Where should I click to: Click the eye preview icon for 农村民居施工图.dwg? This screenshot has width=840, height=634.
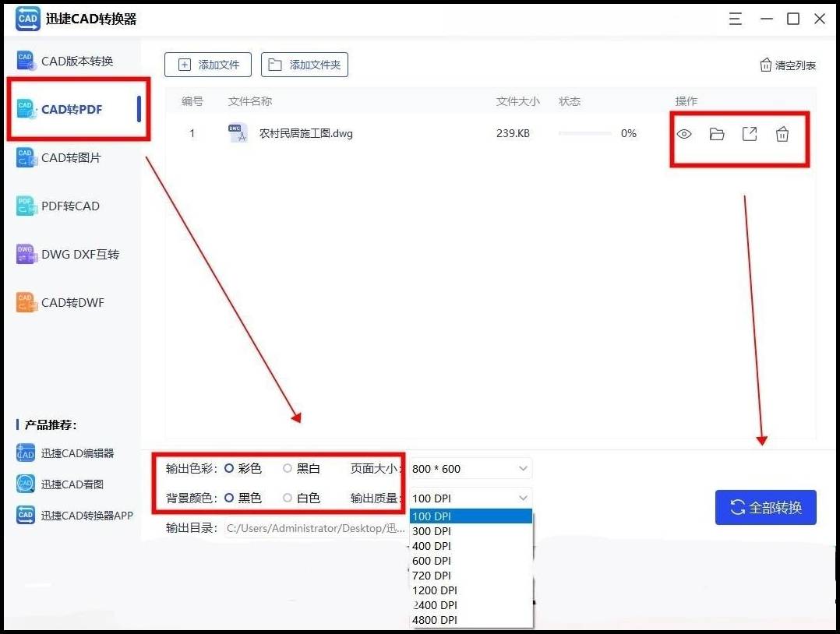684,134
